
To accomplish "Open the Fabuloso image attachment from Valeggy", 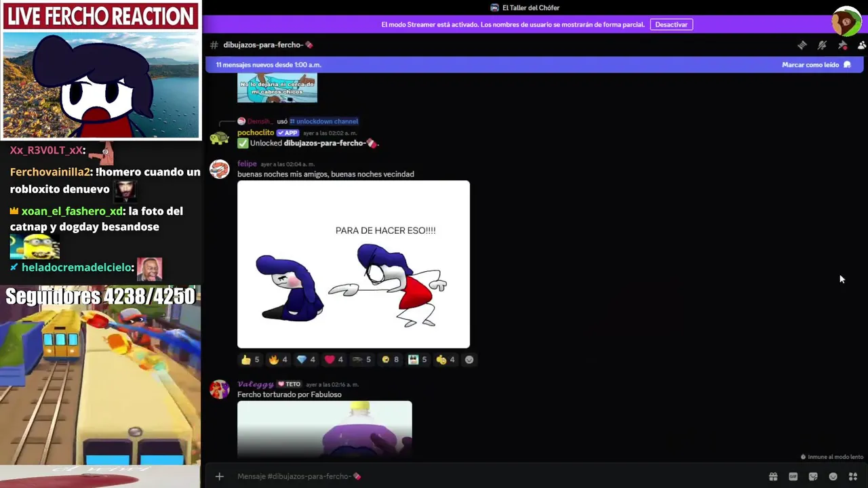I will tap(324, 428).
